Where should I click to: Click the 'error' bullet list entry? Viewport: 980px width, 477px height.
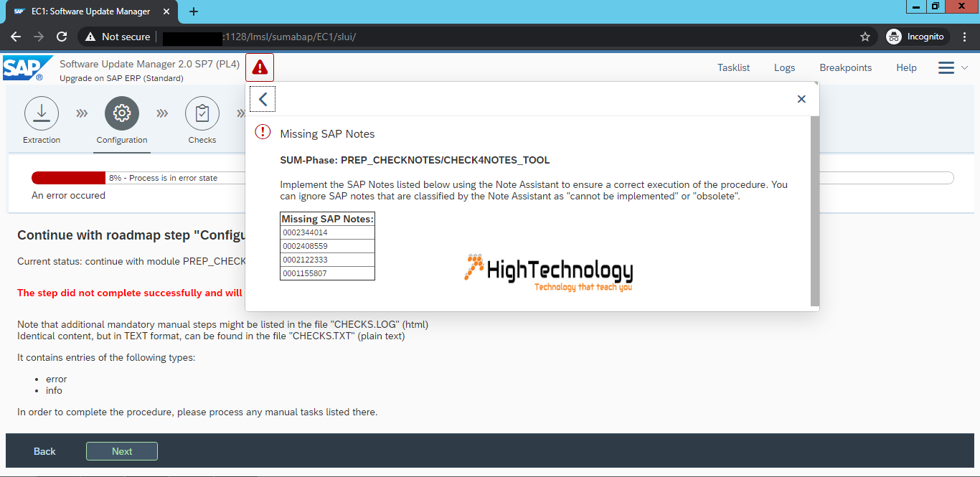[x=56, y=379]
